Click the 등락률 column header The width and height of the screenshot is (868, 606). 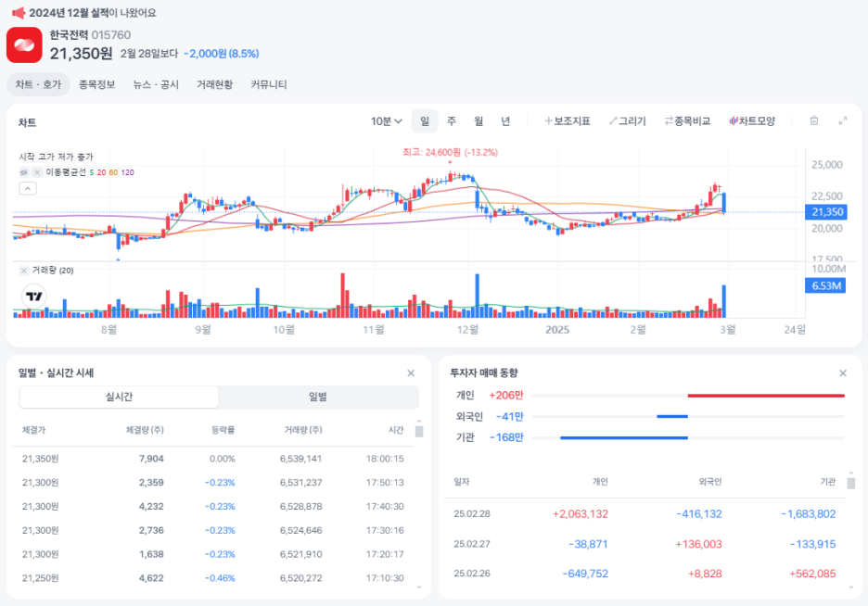(x=223, y=430)
